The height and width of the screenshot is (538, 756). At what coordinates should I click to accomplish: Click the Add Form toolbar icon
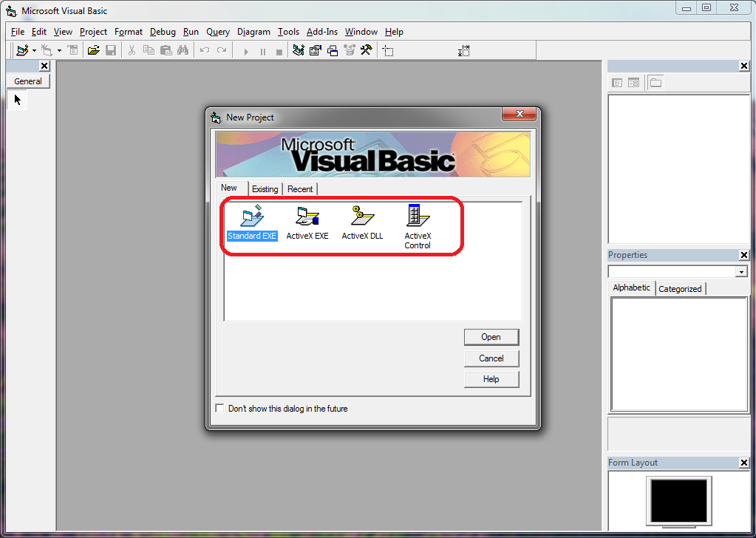point(47,50)
